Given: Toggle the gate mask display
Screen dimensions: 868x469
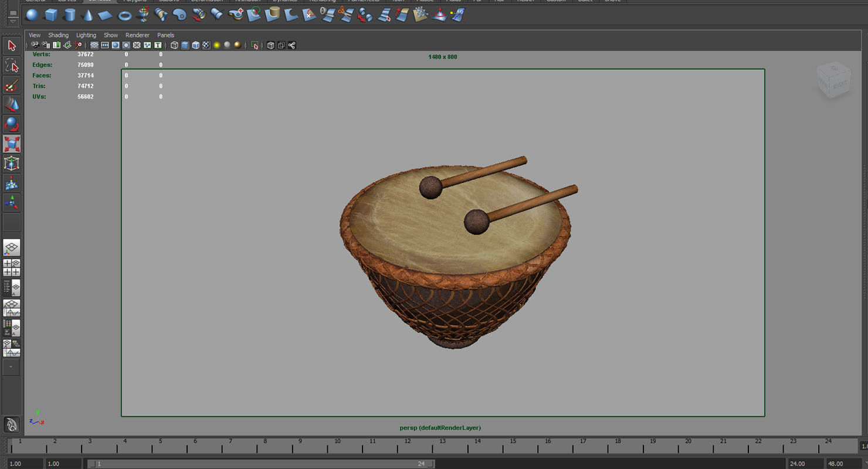Looking at the screenshot, I should tap(126, 45).
